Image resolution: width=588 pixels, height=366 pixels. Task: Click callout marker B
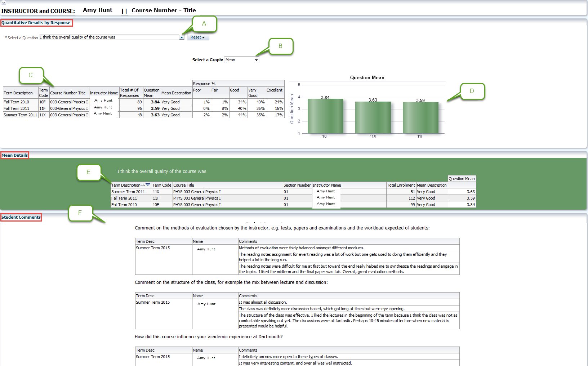(x=280, y=46)
